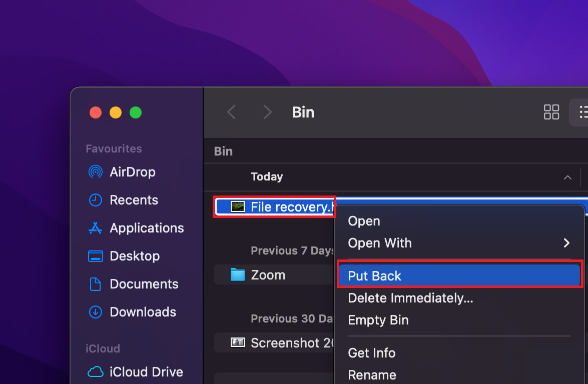Open the Desktop folder in sidebar
The width and height of the screenshot is (588, 384).
(95, 256)
